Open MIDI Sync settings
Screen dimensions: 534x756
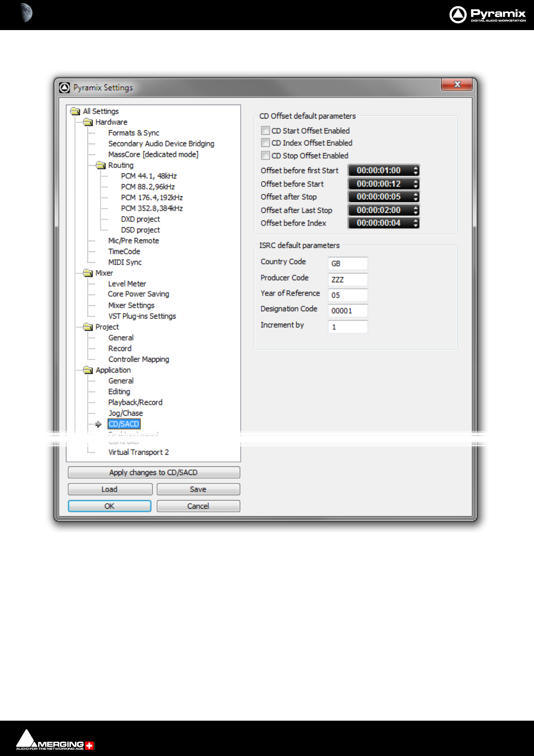coord(125,262)
